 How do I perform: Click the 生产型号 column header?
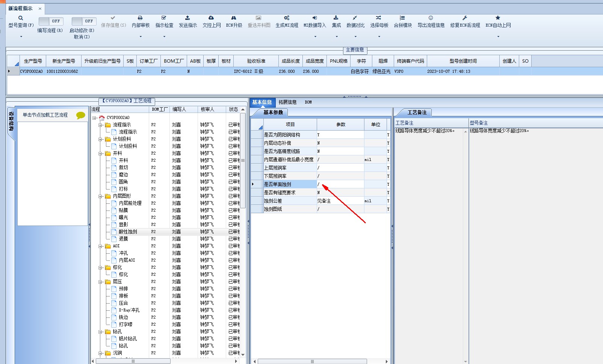(33, 61)
